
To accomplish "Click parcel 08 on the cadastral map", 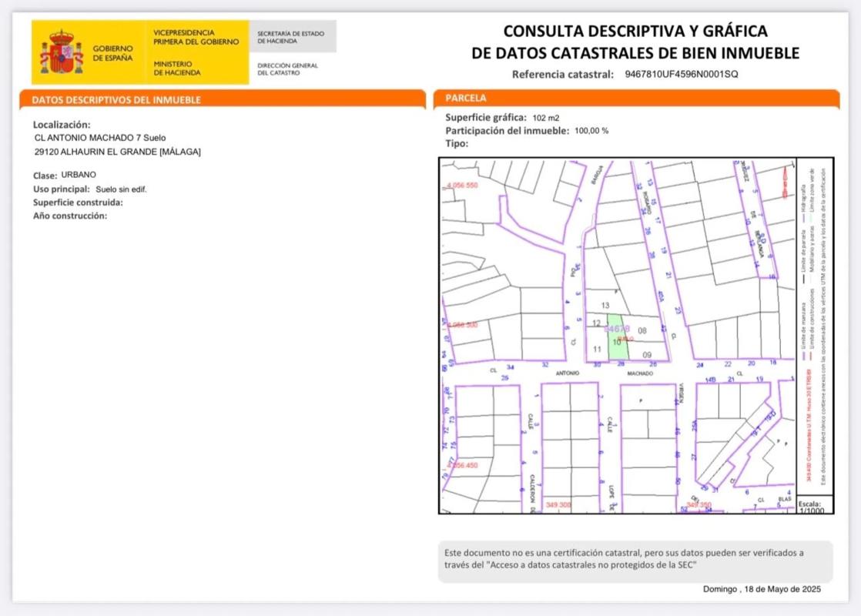I will coord(643,330).
